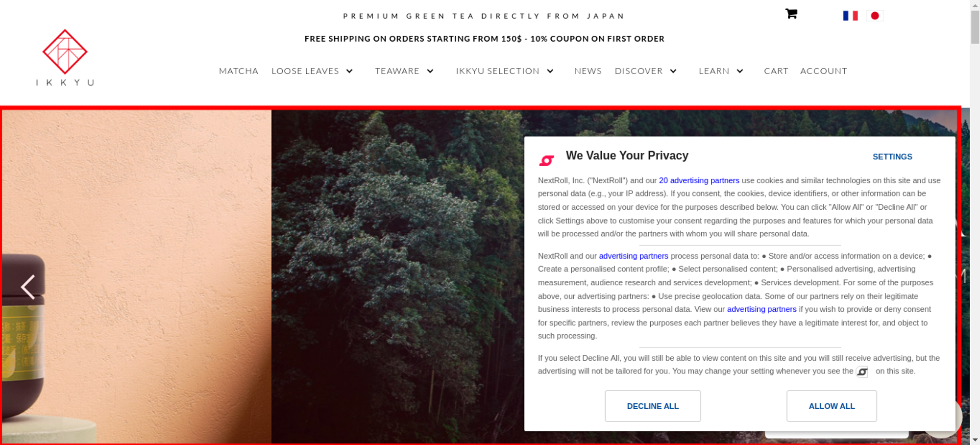Expand the Teaware menu chevron
The height and width of the screenshot is (445, 980).
(x=430, y=71)
